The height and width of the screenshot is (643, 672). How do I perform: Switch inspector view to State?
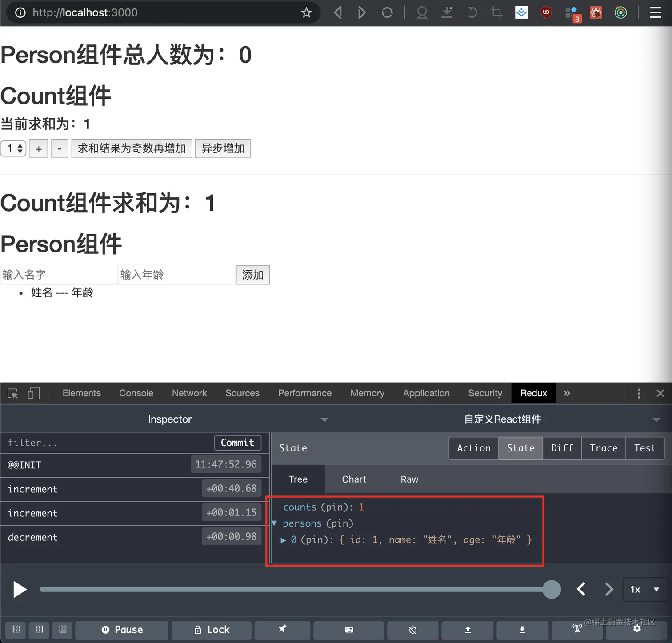520,448
